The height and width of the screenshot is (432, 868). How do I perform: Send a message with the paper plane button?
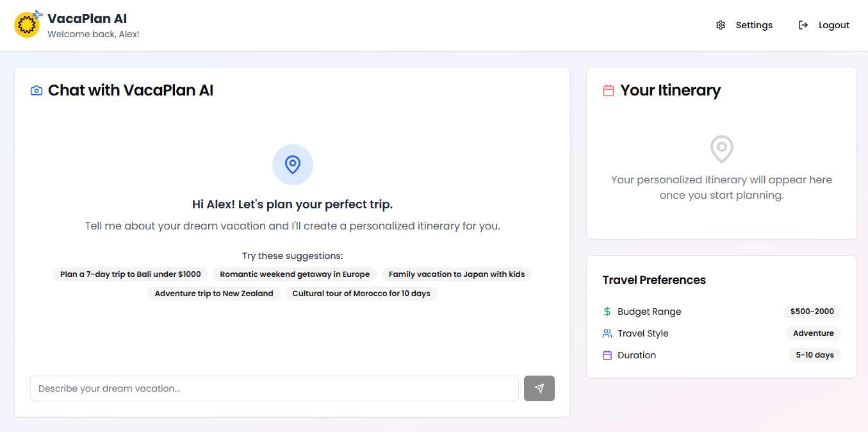pos(539,388)
